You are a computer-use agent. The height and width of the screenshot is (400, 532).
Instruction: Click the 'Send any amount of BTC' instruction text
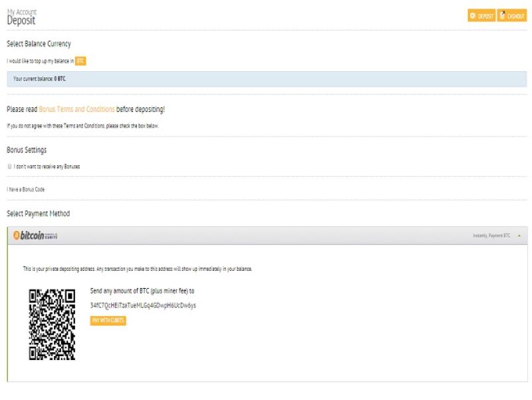(142, 291)
